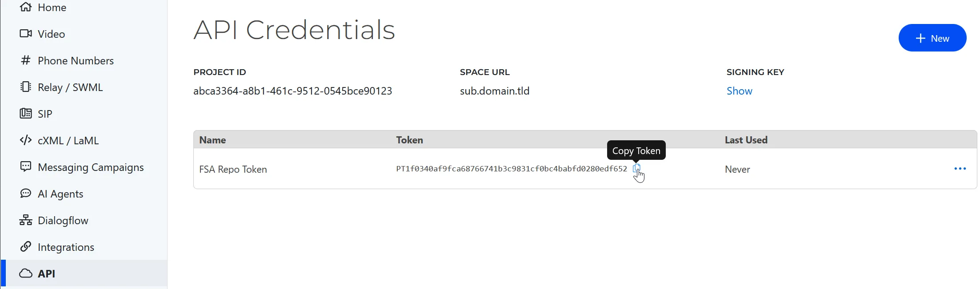This screenshot has height=289, width=980.
Task: Click the token string value
Action: pyautogui.click(x=511, y=169)
